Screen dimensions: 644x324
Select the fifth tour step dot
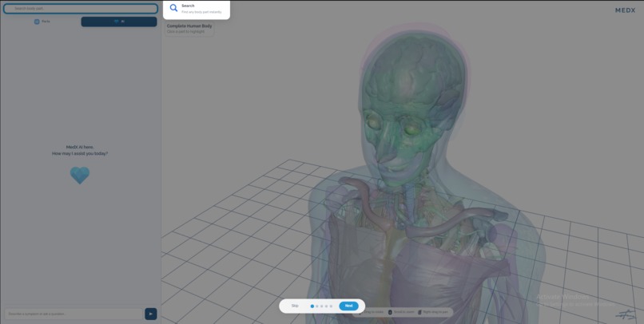pos(331,306)
